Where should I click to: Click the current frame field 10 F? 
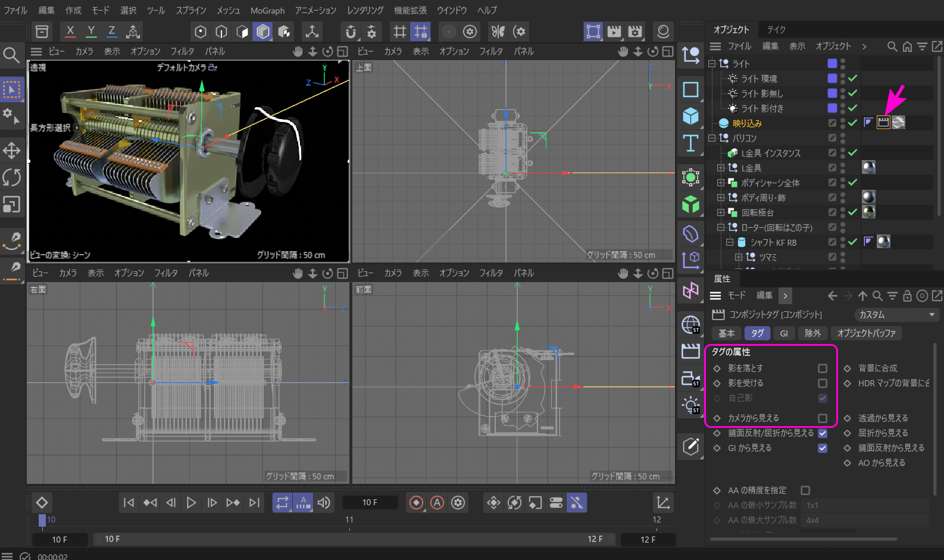tap(370, 503)
